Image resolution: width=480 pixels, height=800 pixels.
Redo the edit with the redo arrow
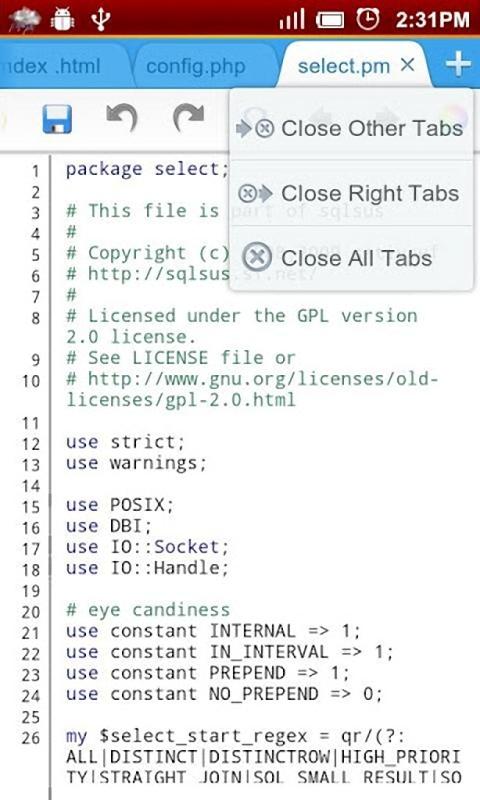coord(188,118)
